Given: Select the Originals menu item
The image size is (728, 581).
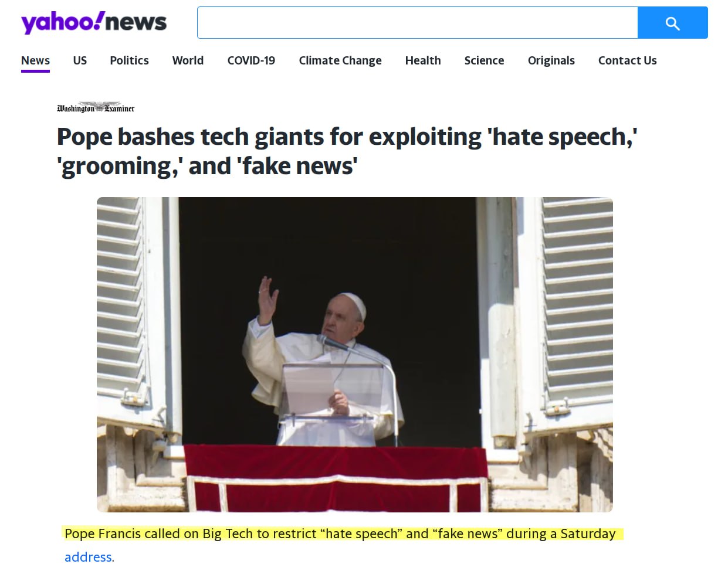Looking at the screenshot, I should coord(551,60).
